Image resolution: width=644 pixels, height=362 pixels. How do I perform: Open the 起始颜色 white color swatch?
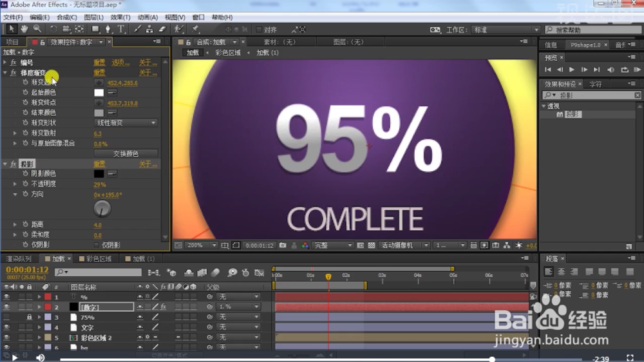click(x=99, y=93)
